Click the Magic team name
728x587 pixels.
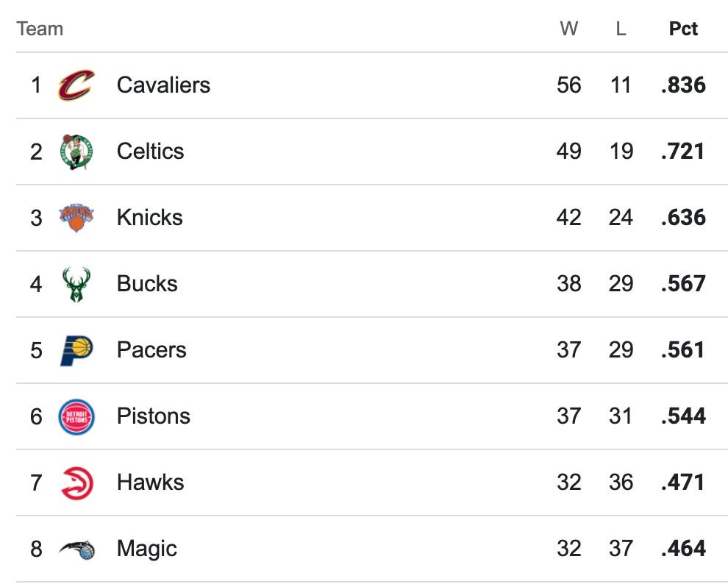[x=146, y=549]
